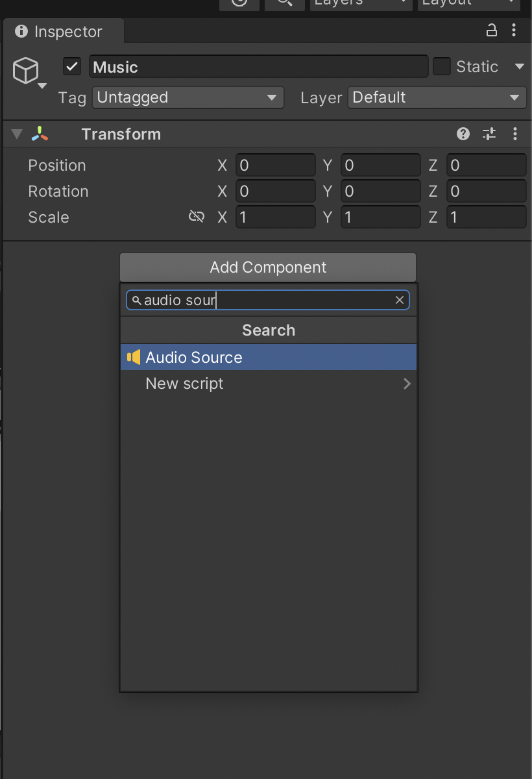Screen dimensions: 532x779
Task: Open the Tag dropdown showing Untagged
Action: (x=187, y=98)
